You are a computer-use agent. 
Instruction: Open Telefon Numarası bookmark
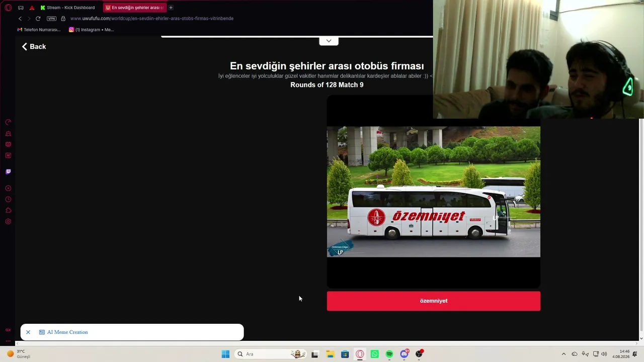pos(39,30)
